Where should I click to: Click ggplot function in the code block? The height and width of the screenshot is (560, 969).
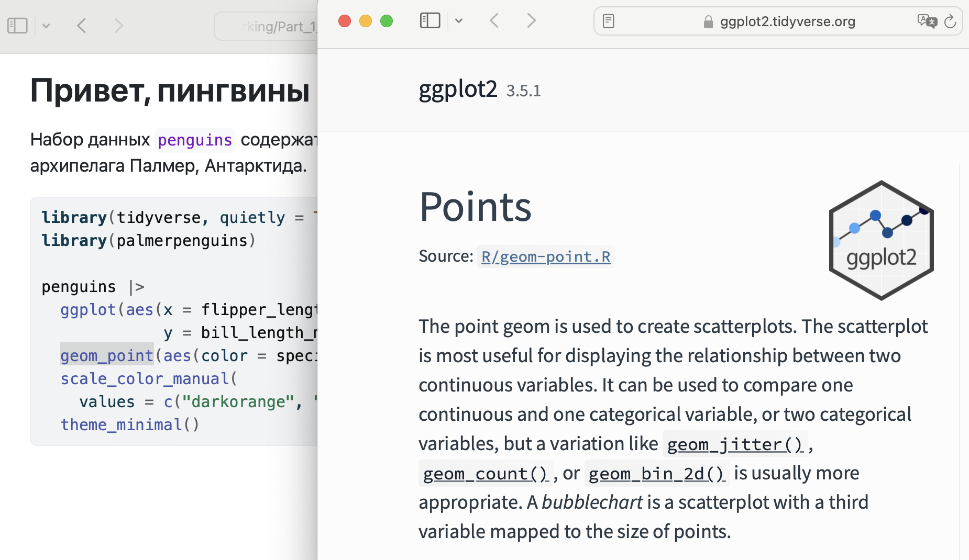88,310
